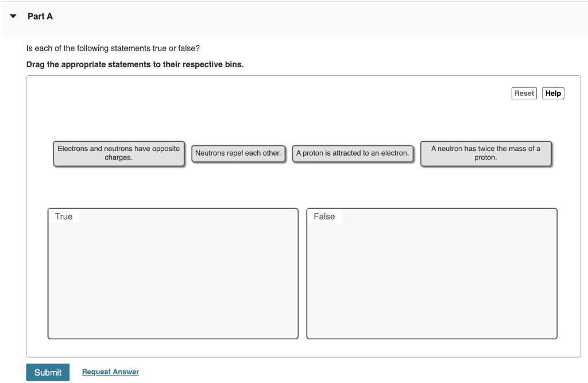The image size is (588, 383).
Task: Click inside the False bin
Action: (x=432, y=274)
